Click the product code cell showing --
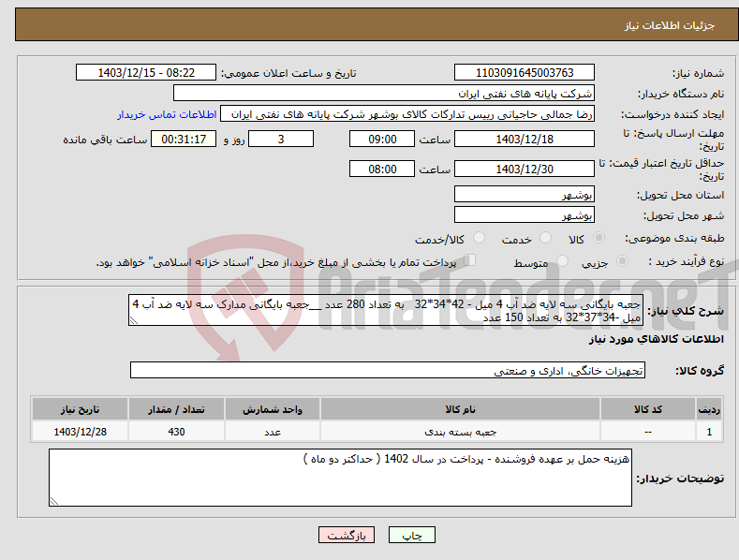 (648, 432)
